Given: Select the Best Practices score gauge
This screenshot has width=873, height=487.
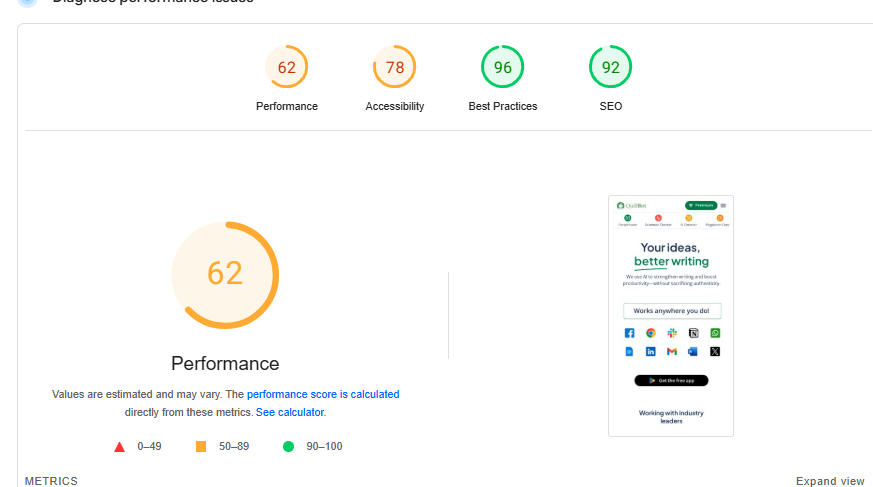Looking at the screenshot, I should 502,68.
